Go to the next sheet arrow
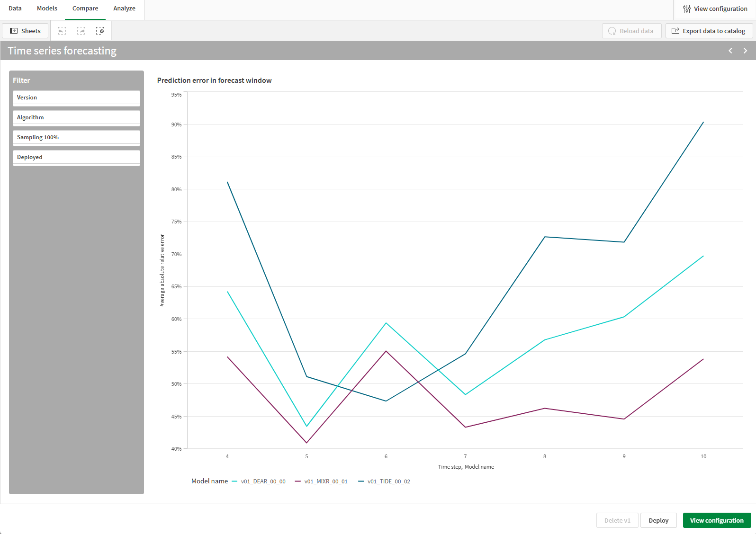This screenshot has height=534, width=756. point(745,51)
